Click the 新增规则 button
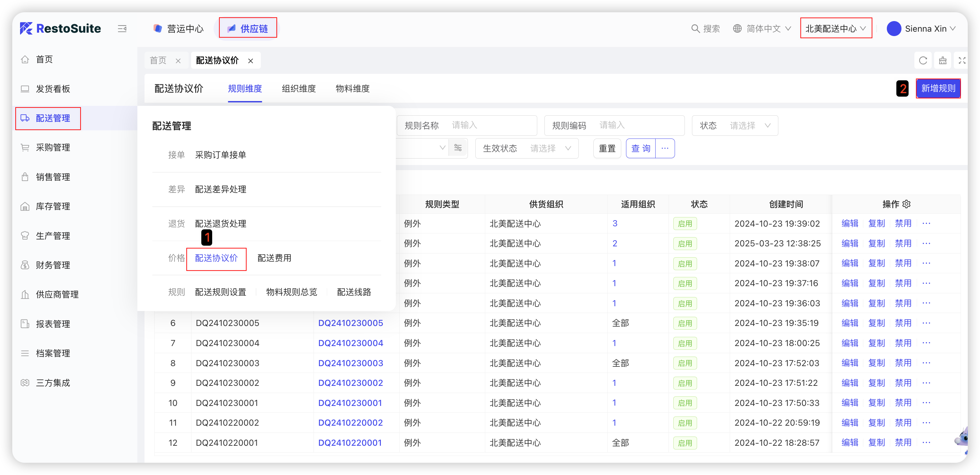 tap(938, 89)
